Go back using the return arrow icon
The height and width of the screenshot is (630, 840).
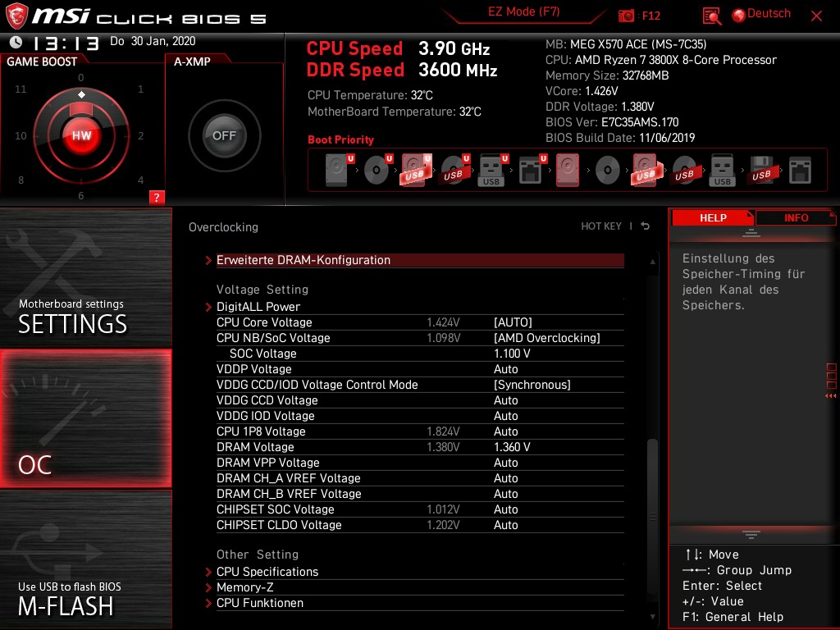click(x=645, y=226)
